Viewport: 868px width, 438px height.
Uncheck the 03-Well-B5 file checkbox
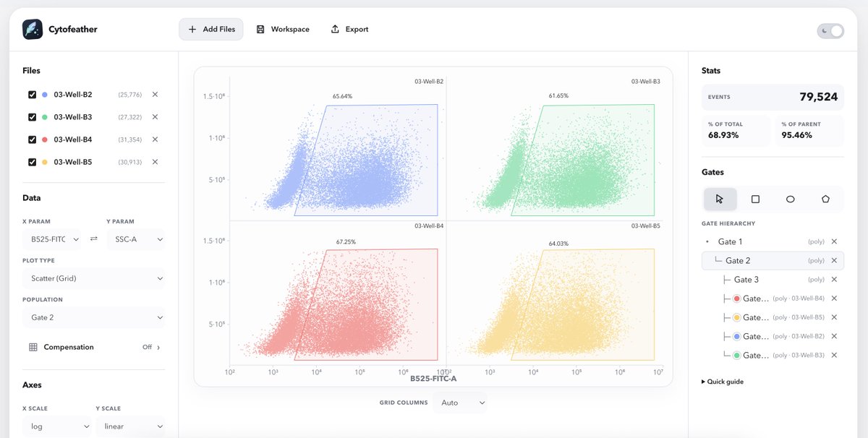[x=32, y=162]
